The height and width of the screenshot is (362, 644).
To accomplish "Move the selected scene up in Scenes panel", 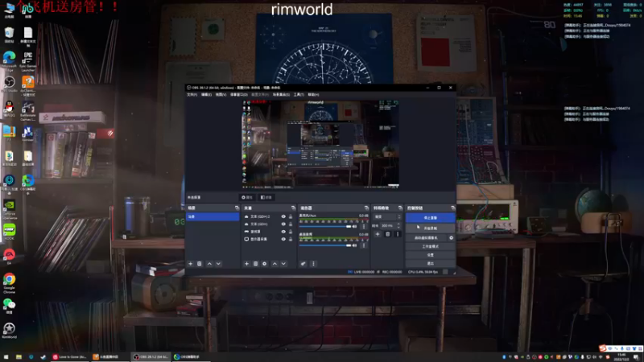I will pyautogui.click(x=209, y=264).
